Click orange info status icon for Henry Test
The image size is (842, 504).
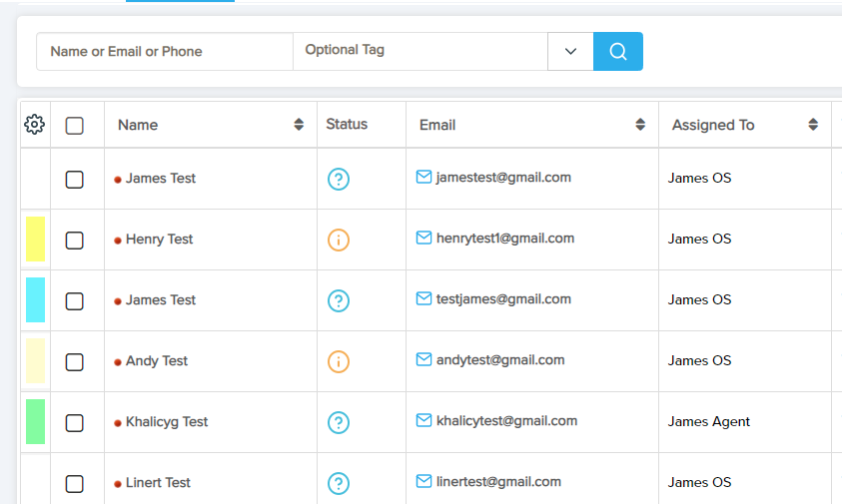coord(339,240)
